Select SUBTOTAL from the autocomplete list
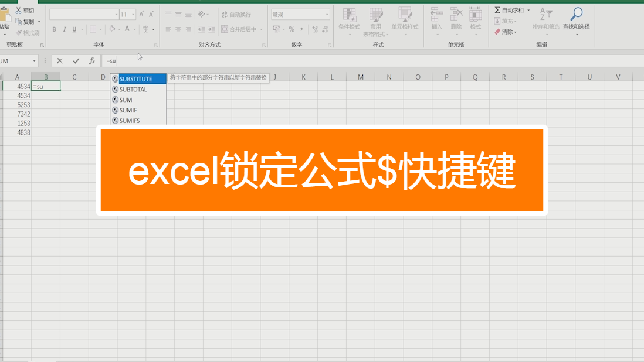The height and width of the screenshot is (362, 644). tap(138, 90)
